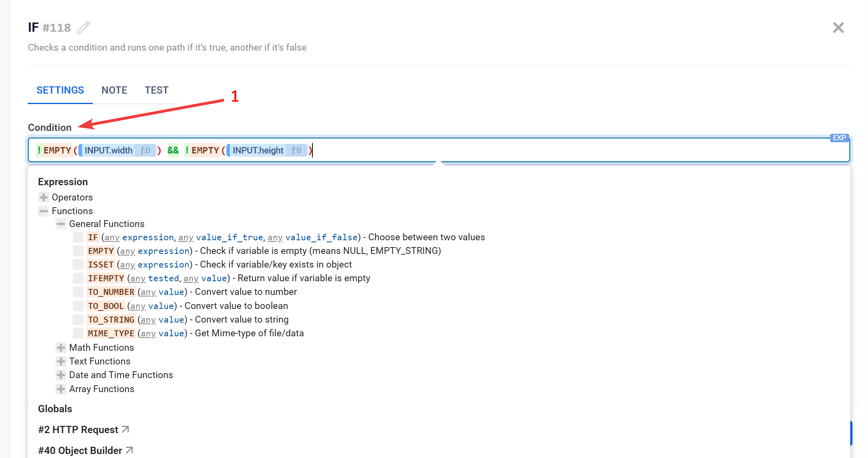Expand Math Functions group

click(x=61, y=348)
